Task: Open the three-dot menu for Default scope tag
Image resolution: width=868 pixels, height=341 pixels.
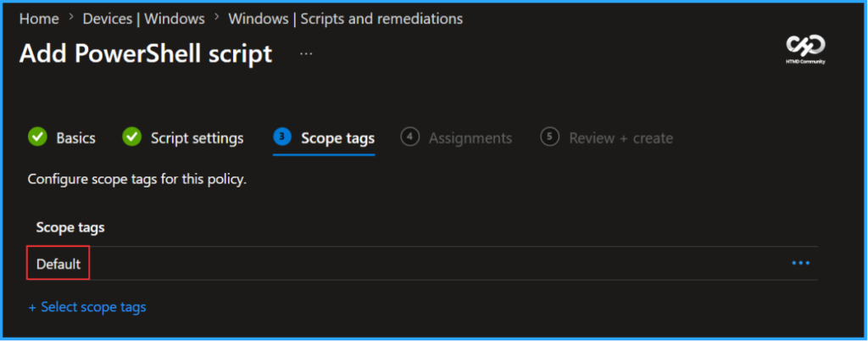Action: 800,264
